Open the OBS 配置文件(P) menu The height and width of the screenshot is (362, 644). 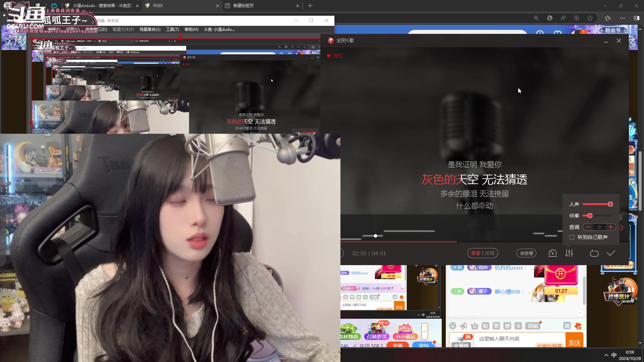[123, 29]
